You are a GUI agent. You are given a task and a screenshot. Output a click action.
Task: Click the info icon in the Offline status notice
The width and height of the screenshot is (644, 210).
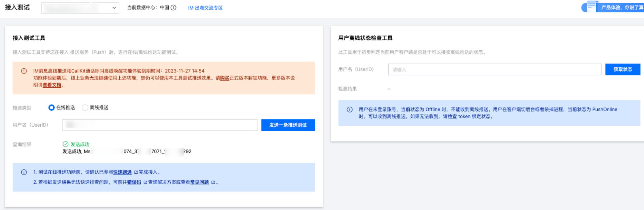pos(350,110)
